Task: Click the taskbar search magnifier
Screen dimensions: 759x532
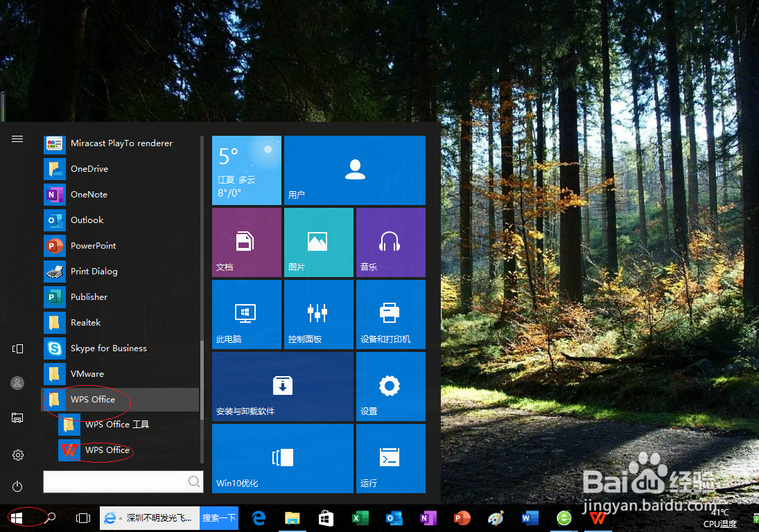Action: 51,518
